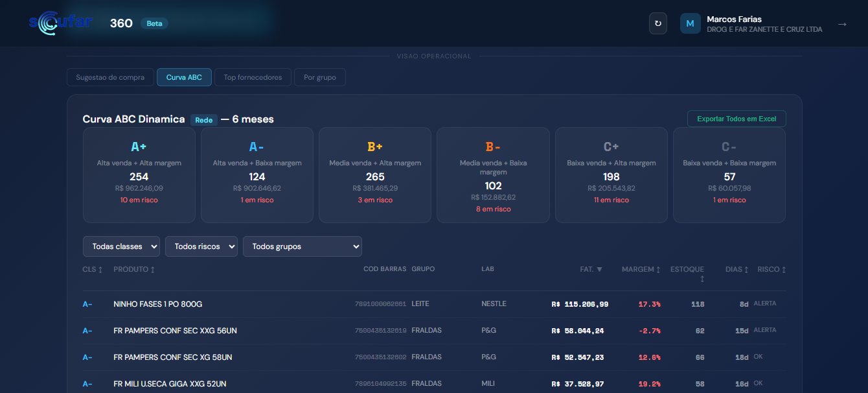Click the 19.2% margin value
Viewport: 868px width, 393px height.
click(x=650, y=384)
